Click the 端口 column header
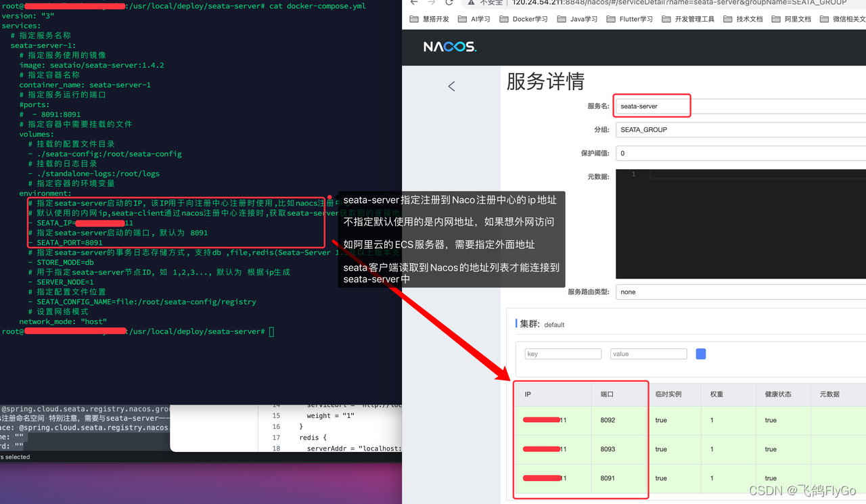The height and width of the screenshot is (504, 866). click(x=619, y=394)
